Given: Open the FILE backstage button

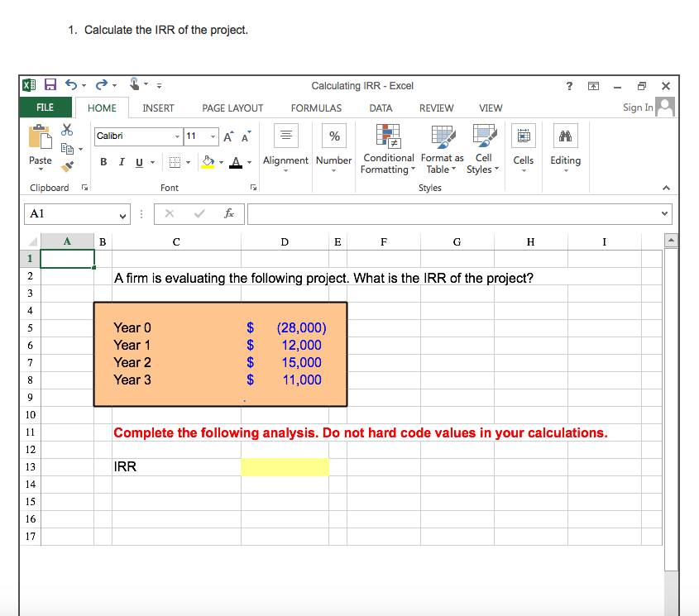Looking at the screenshot, I should 45,107.
